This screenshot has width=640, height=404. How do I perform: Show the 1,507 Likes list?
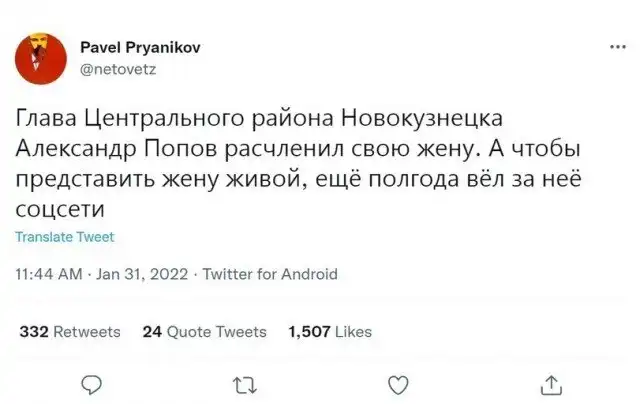point(329,331)
